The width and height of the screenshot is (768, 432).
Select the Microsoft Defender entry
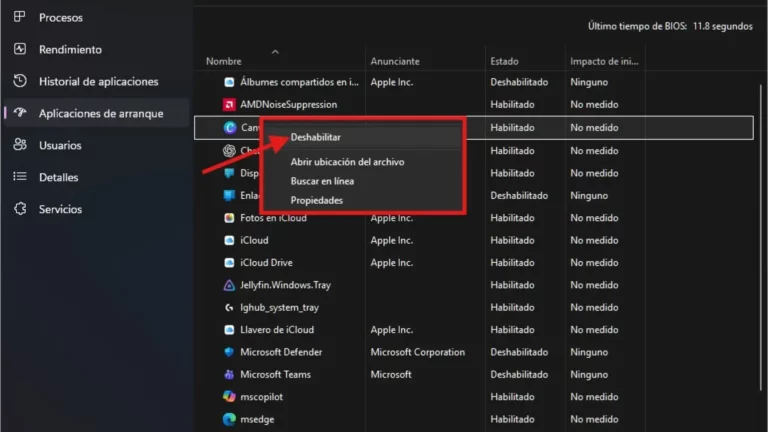point(281,352)
